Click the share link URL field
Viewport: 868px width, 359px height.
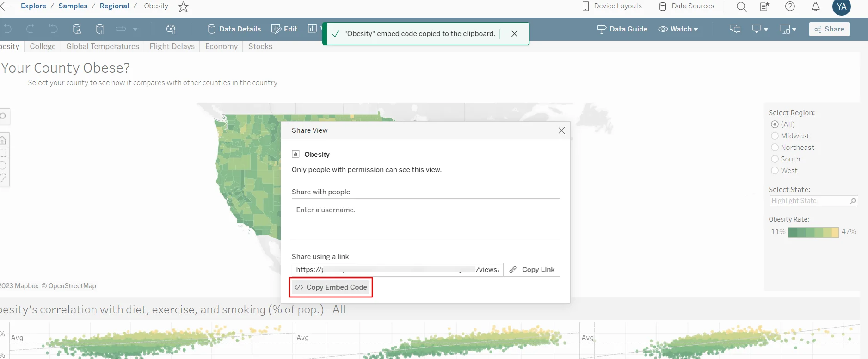point(398,270)
